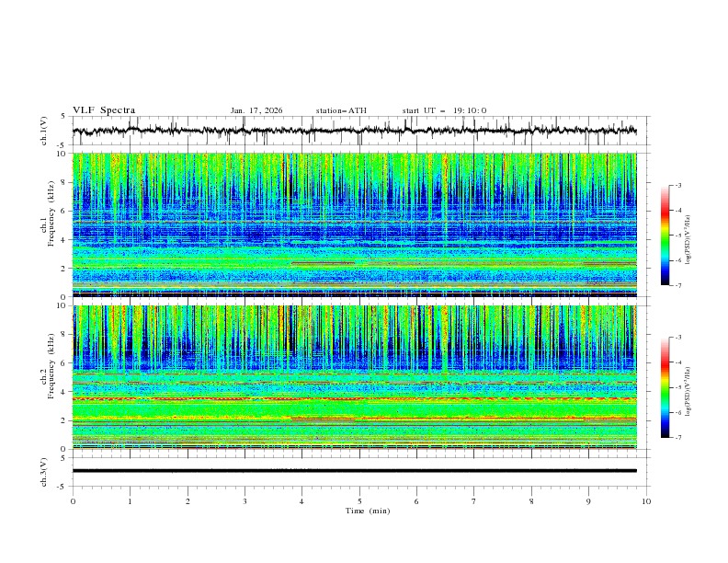This screenshot has height=563, width=728.
Task: Click the "2" tick on the Time axis
Action: [x=188, y=501]
